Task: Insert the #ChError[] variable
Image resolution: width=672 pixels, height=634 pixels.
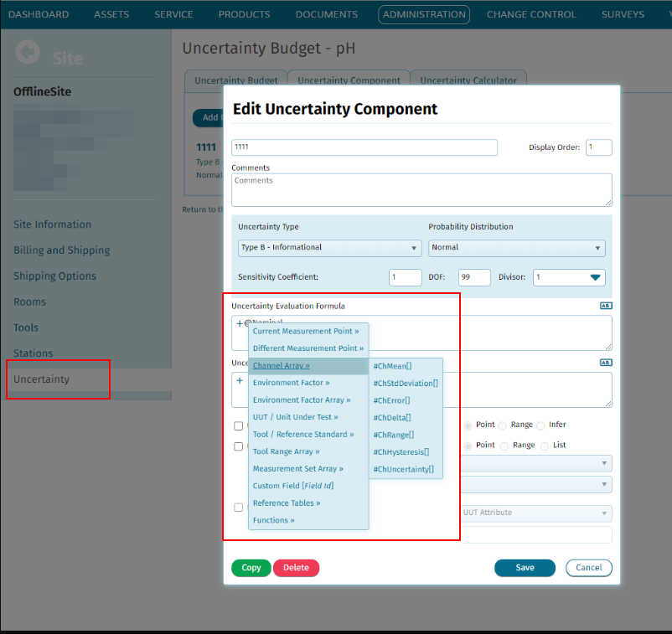Action: [406, 400]
